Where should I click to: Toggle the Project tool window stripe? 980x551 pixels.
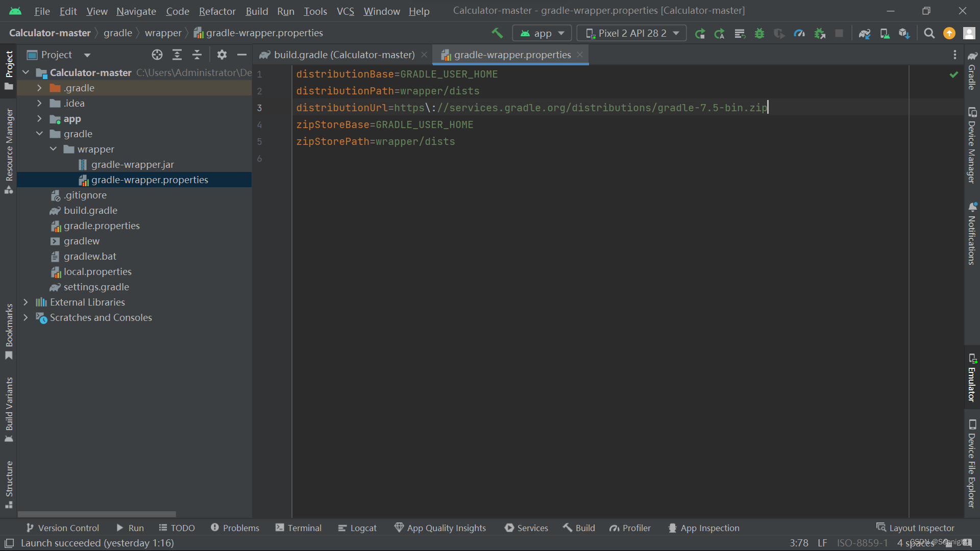point(9,70)
